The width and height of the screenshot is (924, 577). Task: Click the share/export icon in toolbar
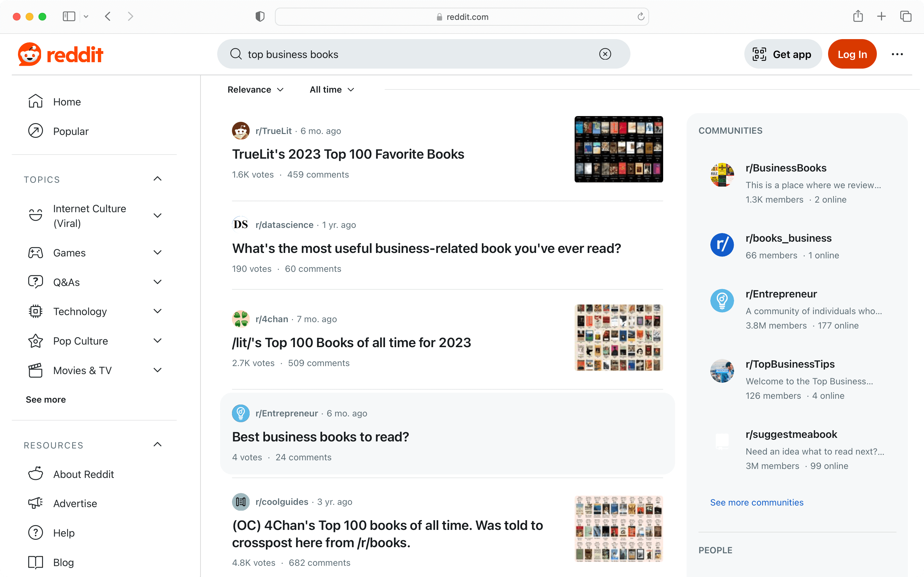858,16
